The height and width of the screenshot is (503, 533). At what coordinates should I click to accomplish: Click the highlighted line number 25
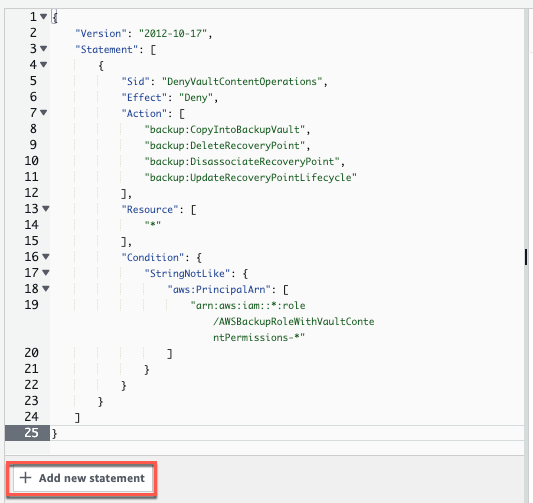click(x=31, y=433)
